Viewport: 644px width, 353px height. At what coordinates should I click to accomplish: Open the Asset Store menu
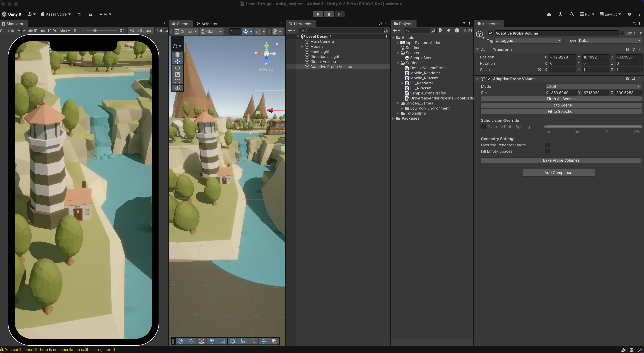click(x=56, y=14)
